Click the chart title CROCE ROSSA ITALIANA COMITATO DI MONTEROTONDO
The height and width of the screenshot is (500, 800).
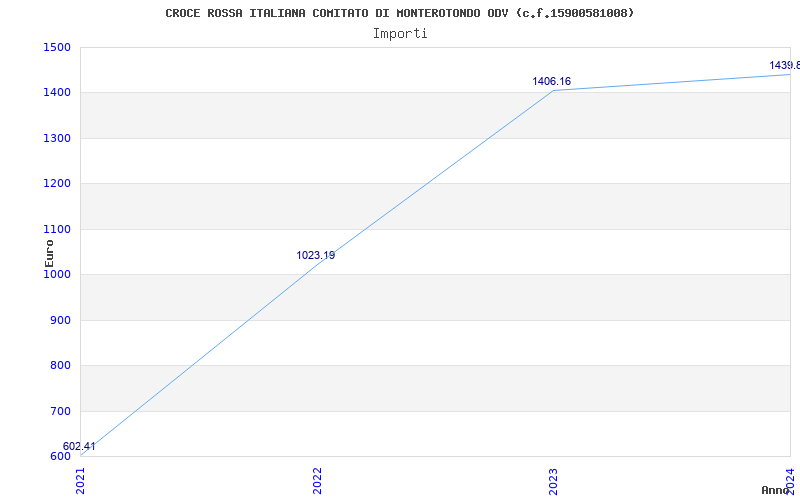click(x=399, y=13)
